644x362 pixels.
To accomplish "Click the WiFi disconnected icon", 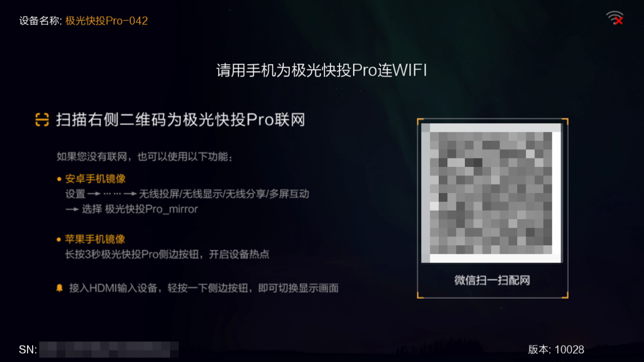I will pos(615,18).
